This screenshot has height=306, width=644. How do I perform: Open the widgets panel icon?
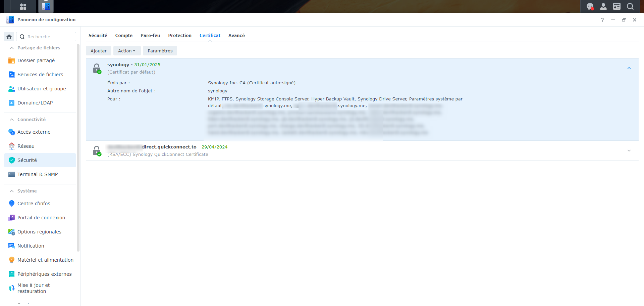click(x=617, y=6)
